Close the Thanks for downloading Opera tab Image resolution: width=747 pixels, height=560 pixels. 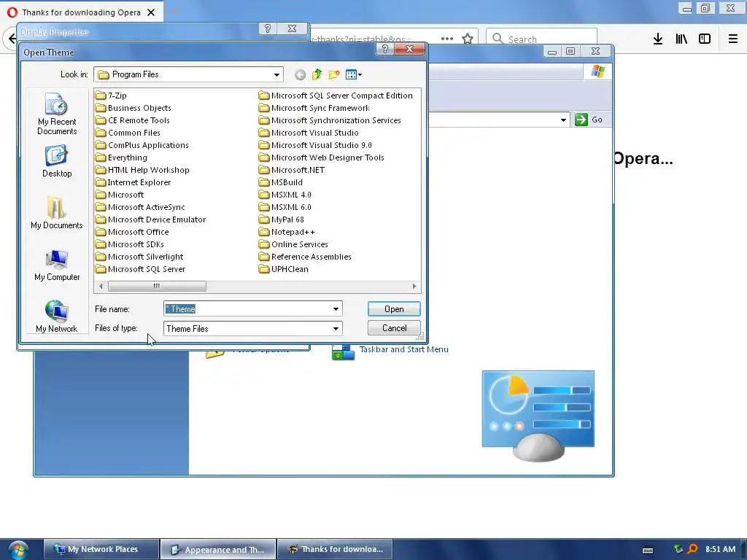tap(151, 12)
